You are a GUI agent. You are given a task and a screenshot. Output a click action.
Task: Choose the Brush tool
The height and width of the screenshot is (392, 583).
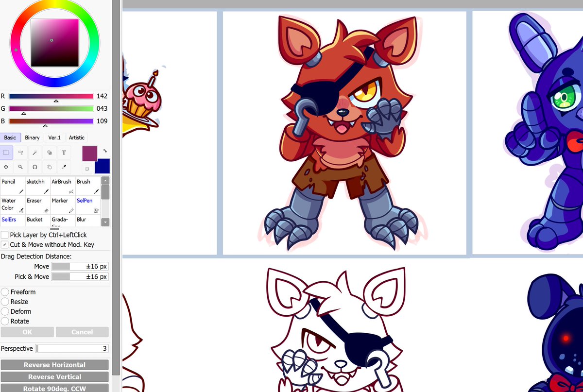[x=88, y=186]
